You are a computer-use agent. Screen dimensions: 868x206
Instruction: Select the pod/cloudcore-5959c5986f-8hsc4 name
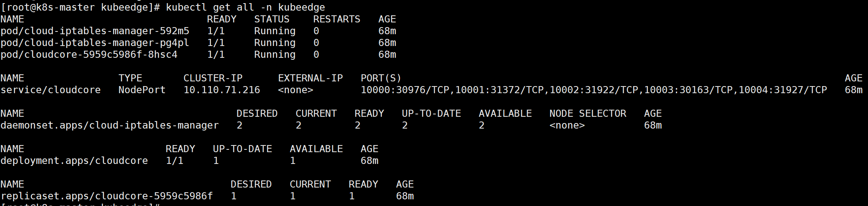(x=89, y=55)
